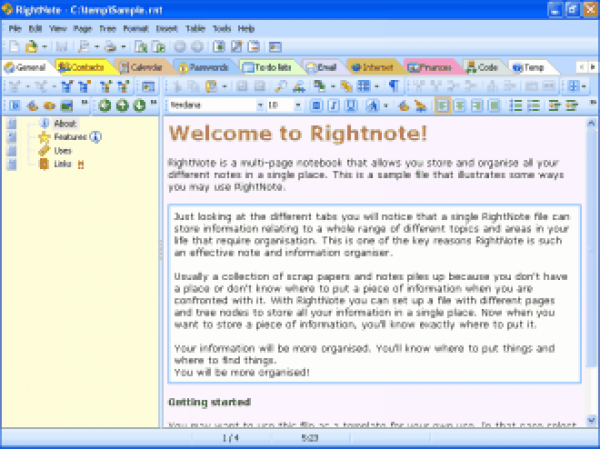
Task: Toggle bullet list formatting
Action: pos(516,105)
